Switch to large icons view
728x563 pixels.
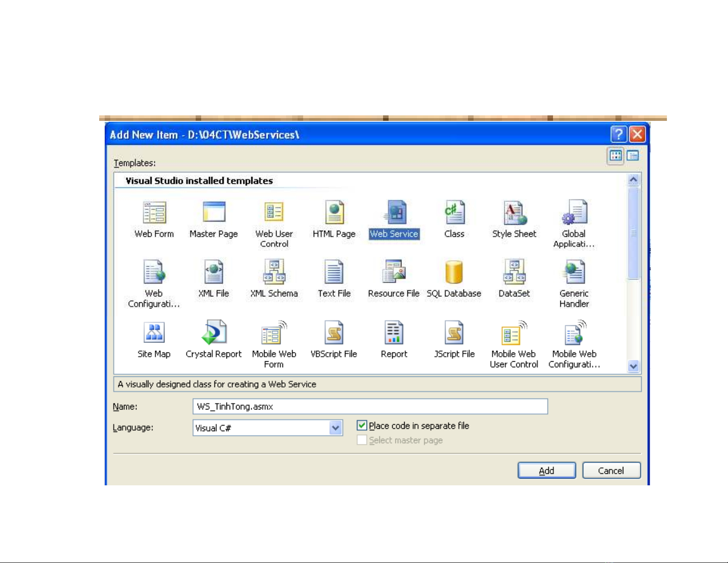615,156
